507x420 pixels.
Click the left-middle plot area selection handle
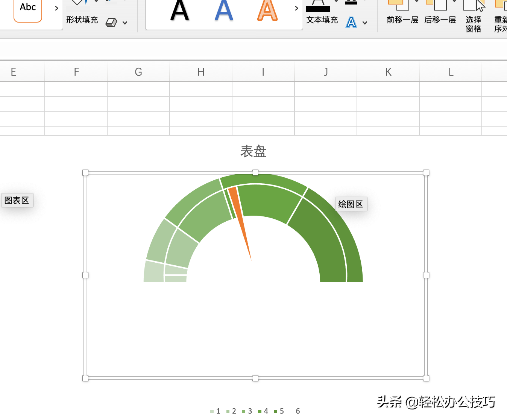click(85, 275)
